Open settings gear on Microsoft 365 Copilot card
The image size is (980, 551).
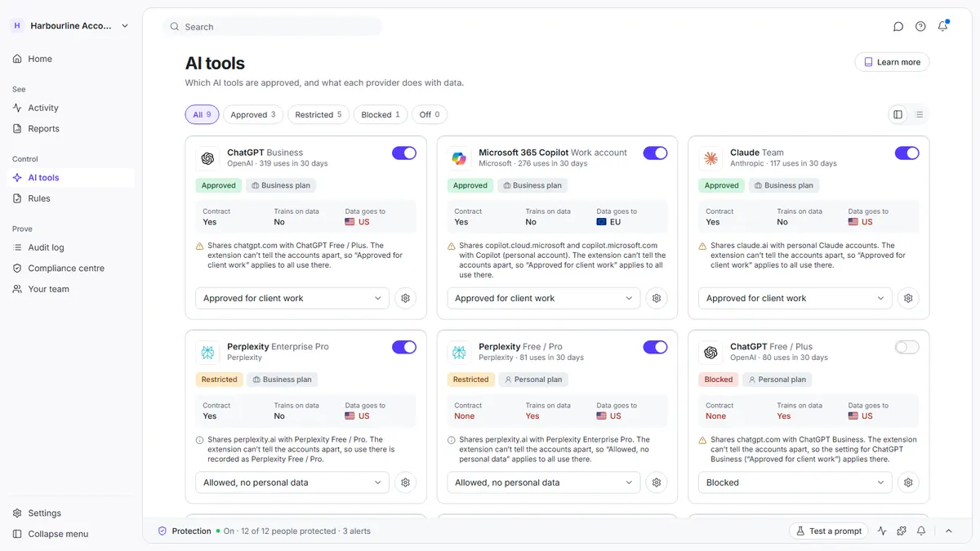657,298
